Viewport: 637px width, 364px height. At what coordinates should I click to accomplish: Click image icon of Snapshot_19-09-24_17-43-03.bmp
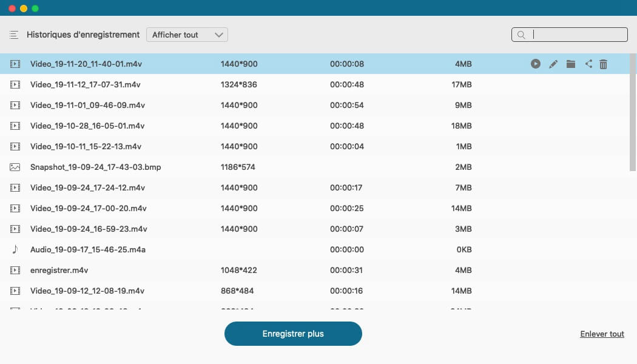(15, 167)
